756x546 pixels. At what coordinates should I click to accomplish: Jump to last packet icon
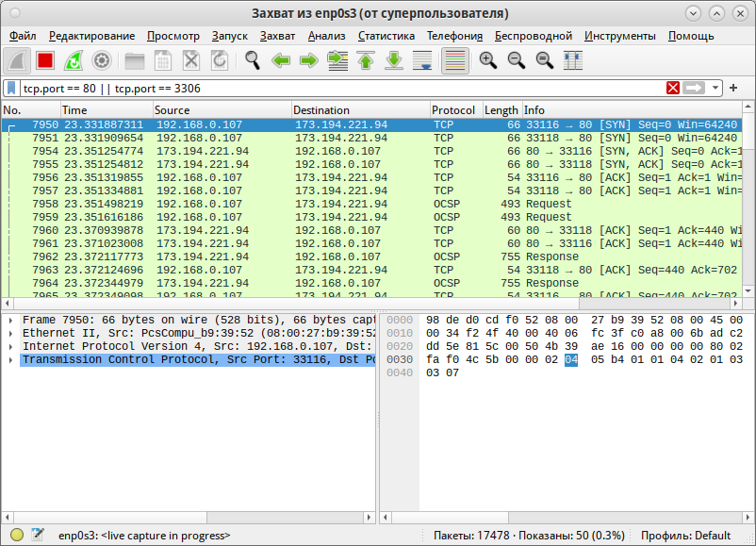click(394, 60)
